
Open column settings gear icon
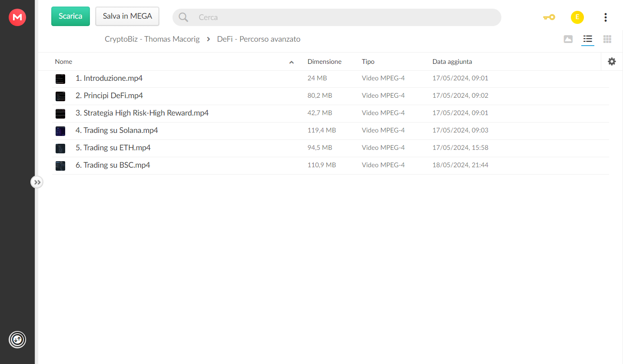tap(612, 62)
